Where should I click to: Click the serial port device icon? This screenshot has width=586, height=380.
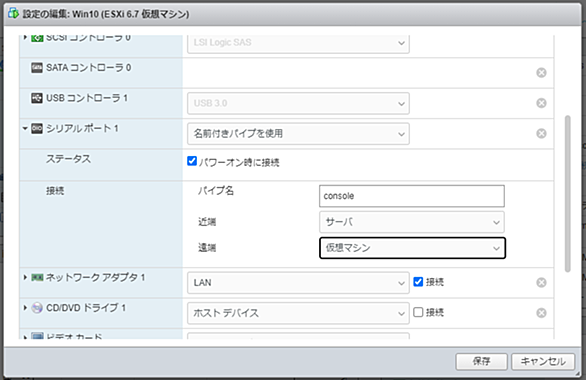[x=37, y=129]
